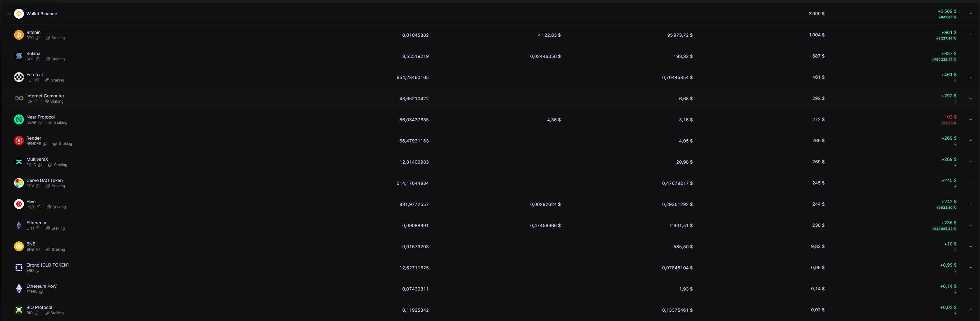Viewport: 980px width, 321px height.
Task: Copy the ETHW ticker symbol
Action: click(x=41, y=292)
